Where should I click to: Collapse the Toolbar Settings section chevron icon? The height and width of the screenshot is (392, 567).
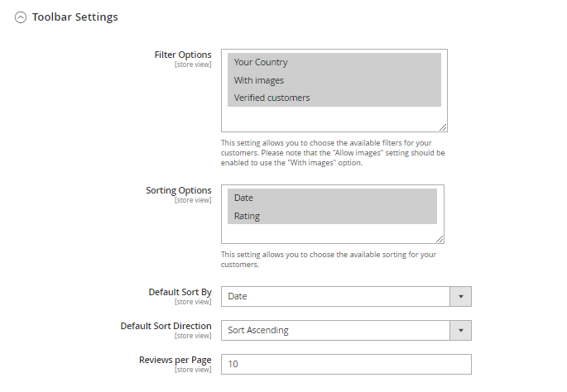tap(21, 17)
